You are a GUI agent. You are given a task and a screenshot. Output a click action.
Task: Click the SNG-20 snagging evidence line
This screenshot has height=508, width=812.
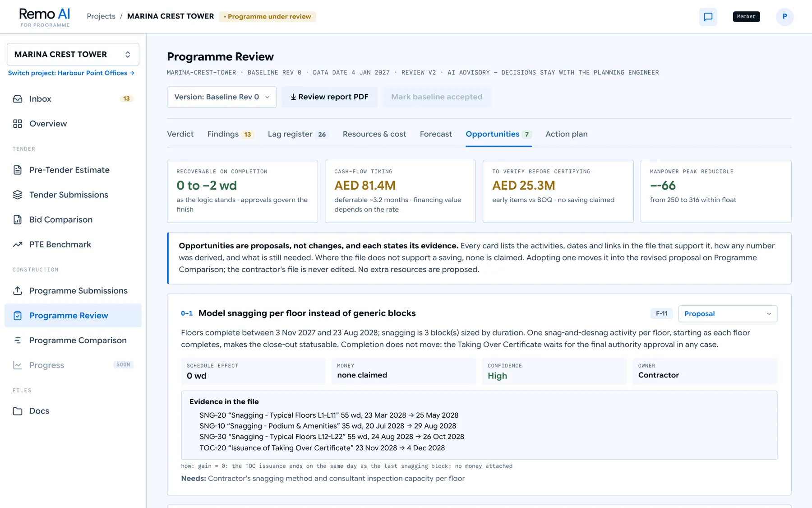329,415
